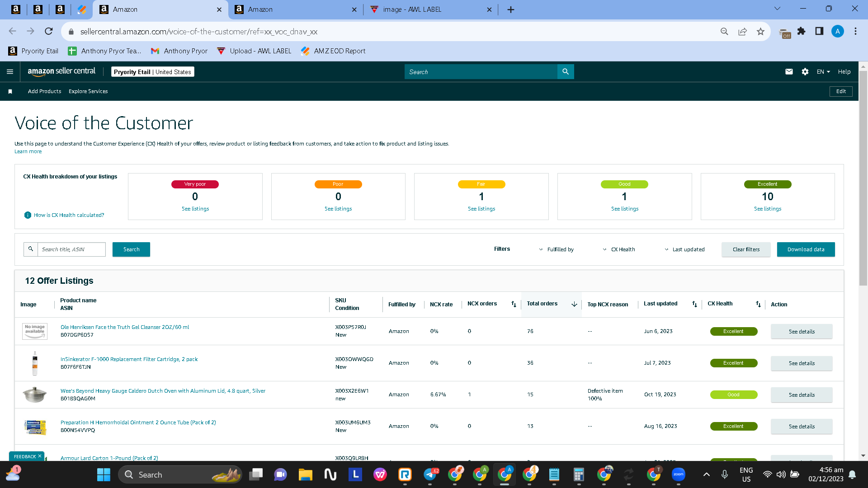Open the Seller Central messages envelope
The width and height of the screenshot is (868, 488).
coord(789,71)
